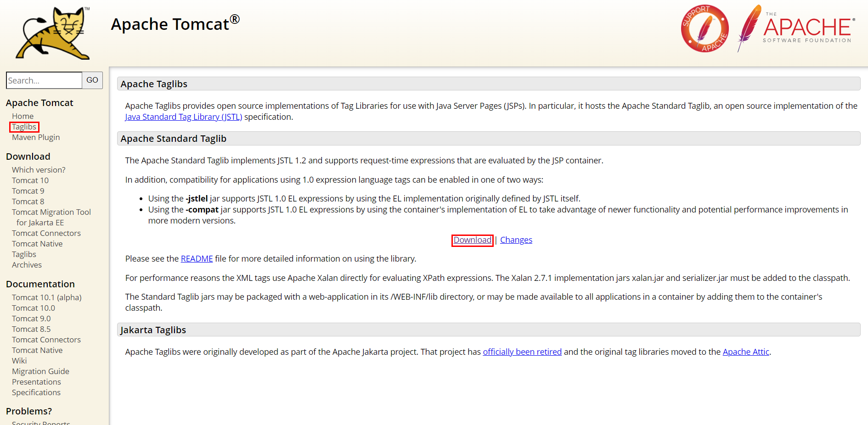Open Taglibs under Apache Tomcat section
The image size is (868, 425).
point(24,127)
